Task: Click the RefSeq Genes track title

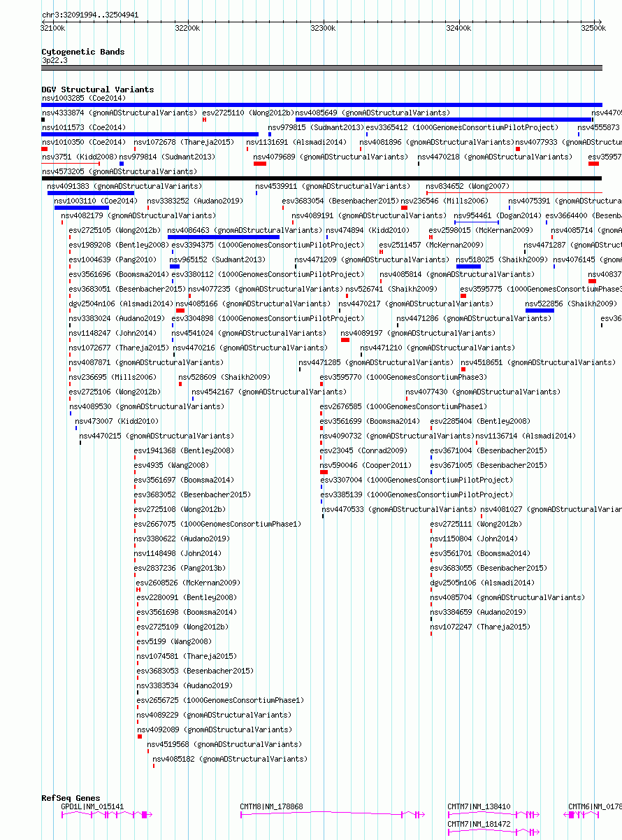Action: tap(71, 798)
